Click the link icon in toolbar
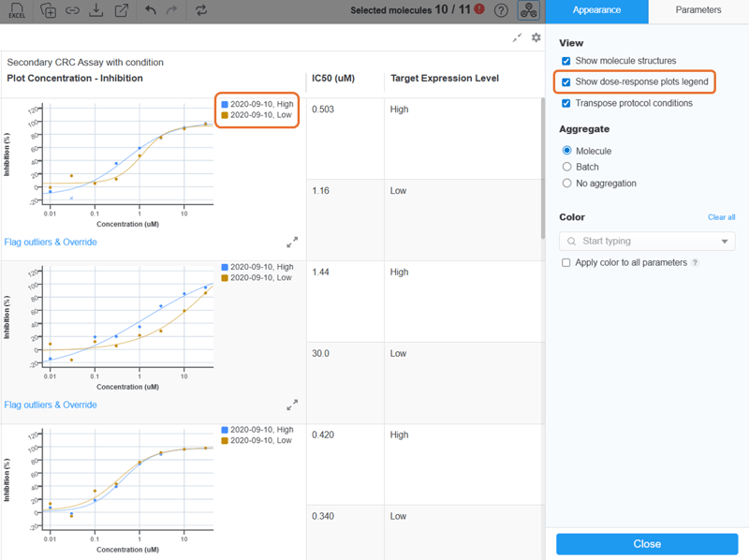 (x=72, y=11)
